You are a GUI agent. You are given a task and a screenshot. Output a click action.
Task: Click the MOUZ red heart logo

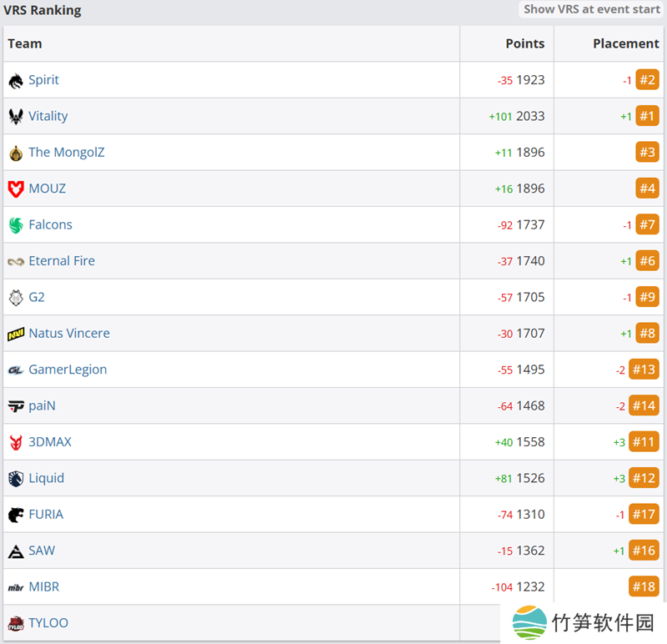click(x=16, y=189)
